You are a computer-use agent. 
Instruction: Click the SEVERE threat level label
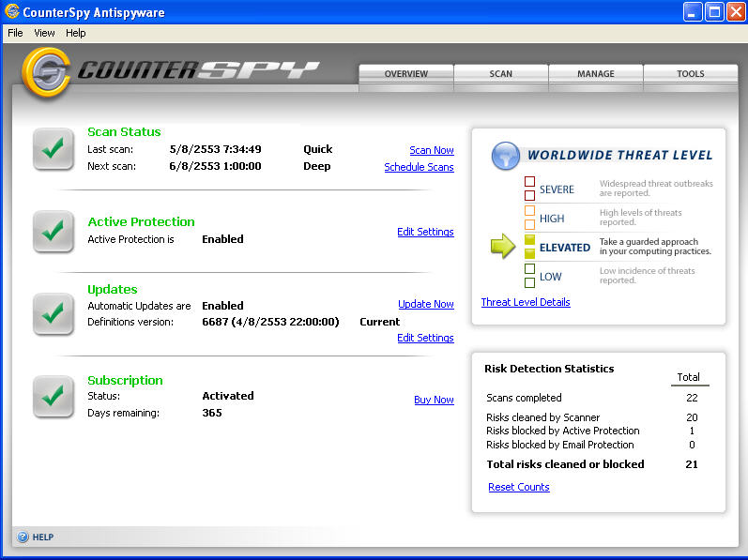click(557, 189)
